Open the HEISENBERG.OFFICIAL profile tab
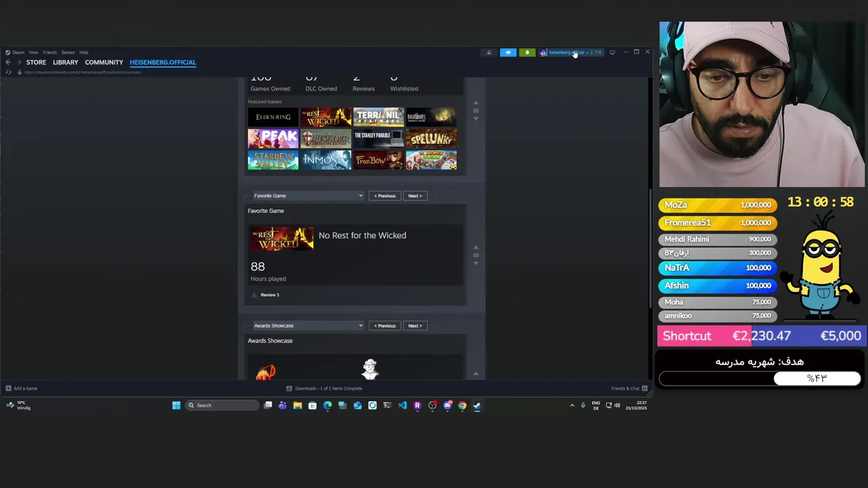The height and width of the screenshot is (488, 868). click(x=163, y=62)
